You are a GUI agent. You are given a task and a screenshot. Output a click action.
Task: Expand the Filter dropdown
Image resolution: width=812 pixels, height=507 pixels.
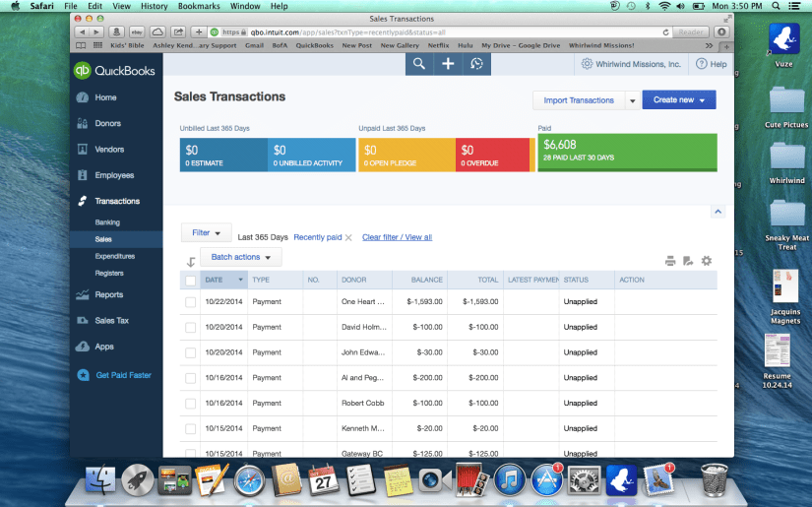coord(206,233)
